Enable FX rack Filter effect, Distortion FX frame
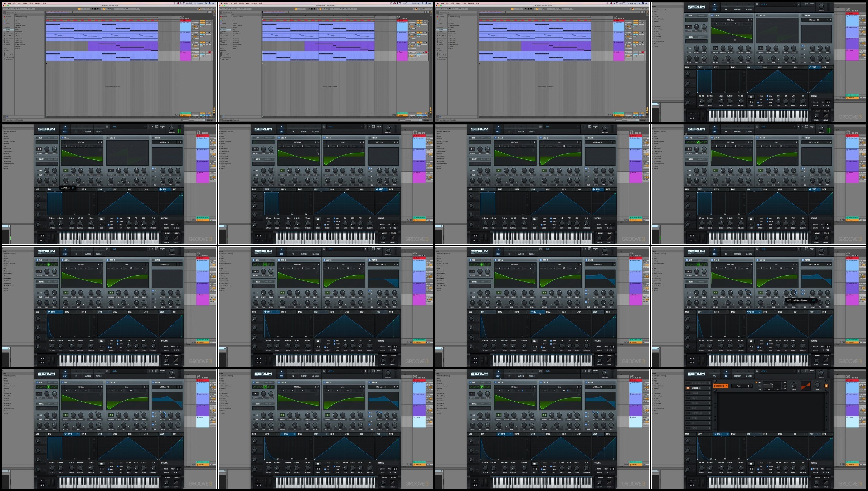This screenshot has width=868, height=491. (x=688, y=428)
